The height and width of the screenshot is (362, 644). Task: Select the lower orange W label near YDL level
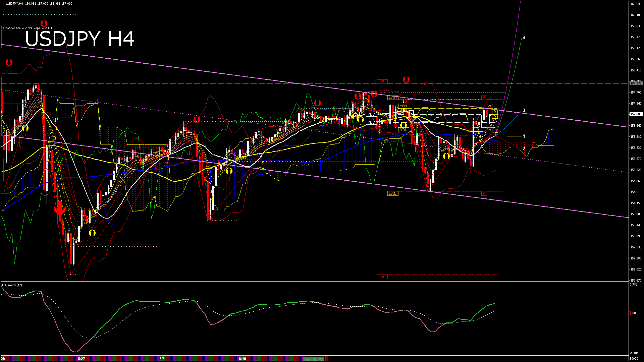[x=489, y=130]
